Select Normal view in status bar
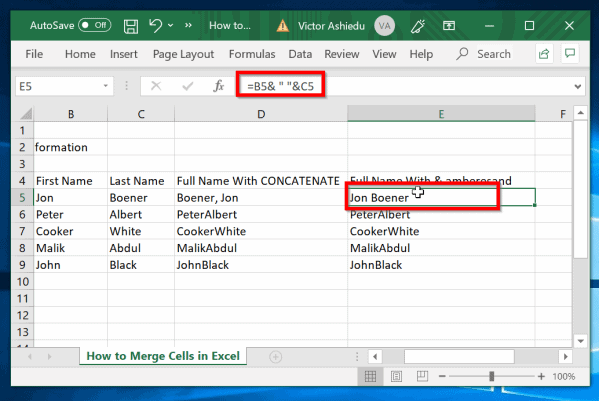Image resolution: width=599 pixels, height=401 pixels. click(370, 377)
